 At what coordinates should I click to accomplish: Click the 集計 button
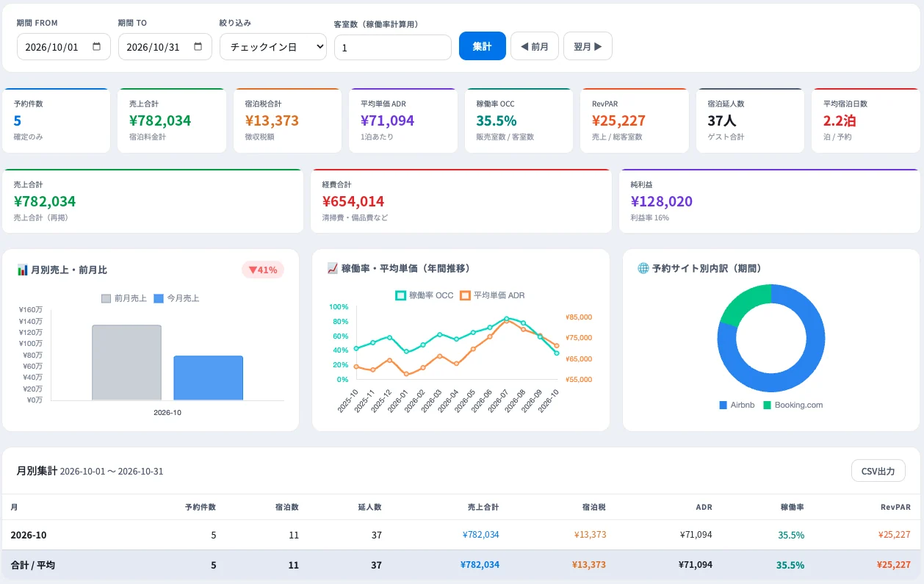coord(483,46)
